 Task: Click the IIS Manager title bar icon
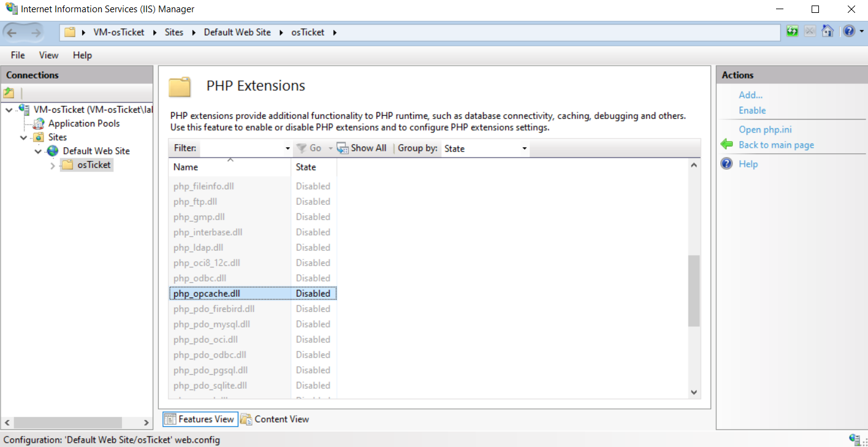[x=11, y=9]
